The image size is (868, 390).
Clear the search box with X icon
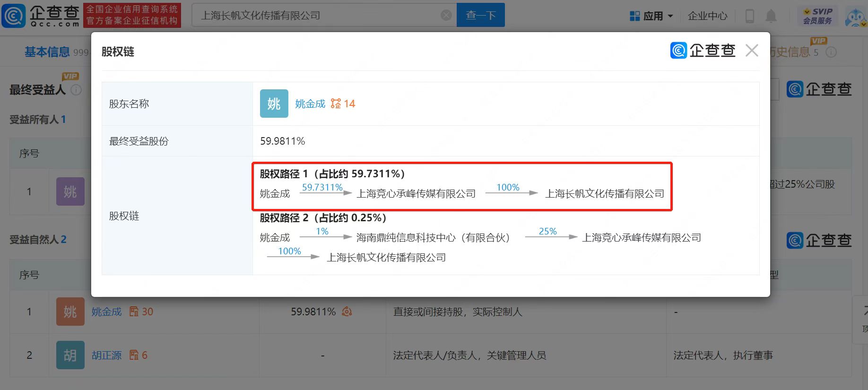[x=446, y=15]
